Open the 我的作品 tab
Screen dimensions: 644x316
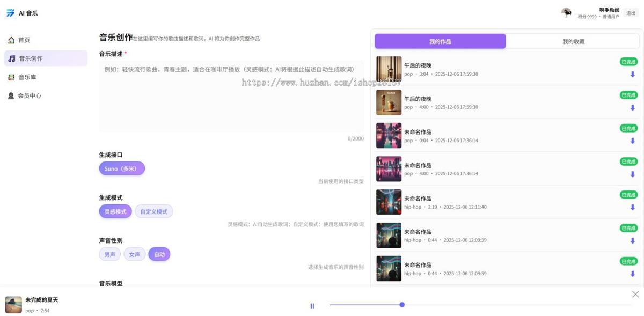pos(440,41)
